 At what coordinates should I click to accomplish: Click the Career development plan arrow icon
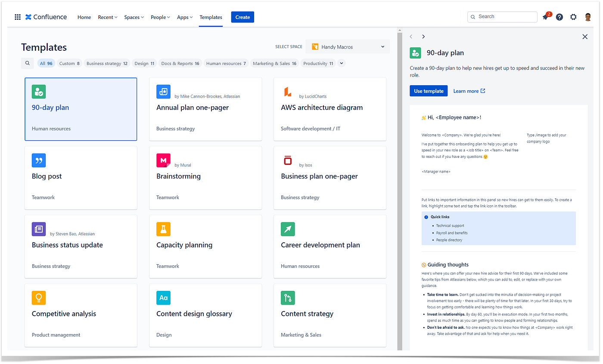pos(288,229)
